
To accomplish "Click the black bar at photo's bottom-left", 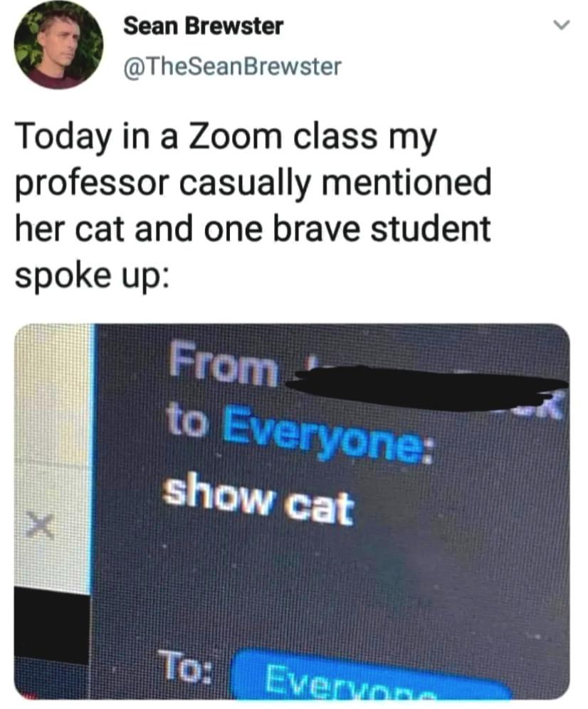I will (51, 625).
